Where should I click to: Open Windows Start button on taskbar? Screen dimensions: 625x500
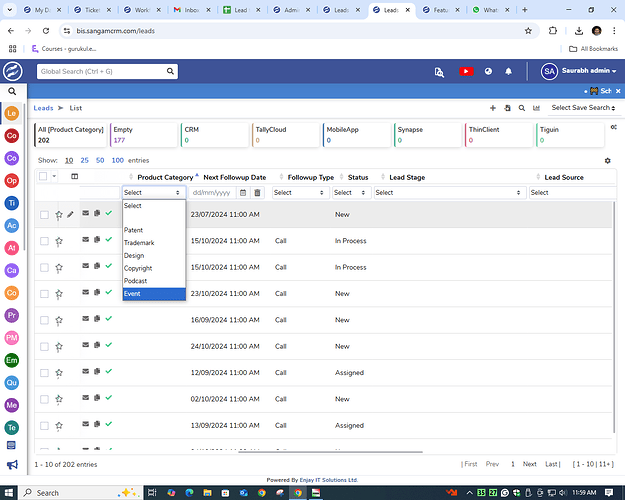point(9,493)
